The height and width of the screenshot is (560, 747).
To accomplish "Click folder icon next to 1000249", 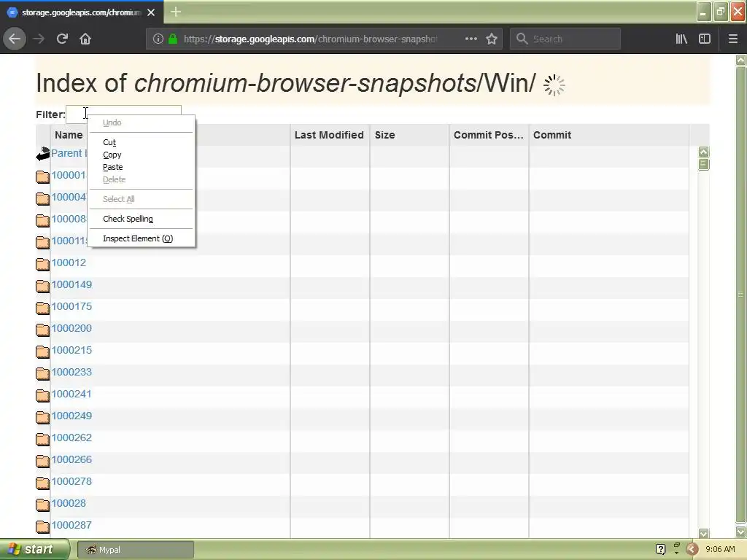I will pos(42,417).
